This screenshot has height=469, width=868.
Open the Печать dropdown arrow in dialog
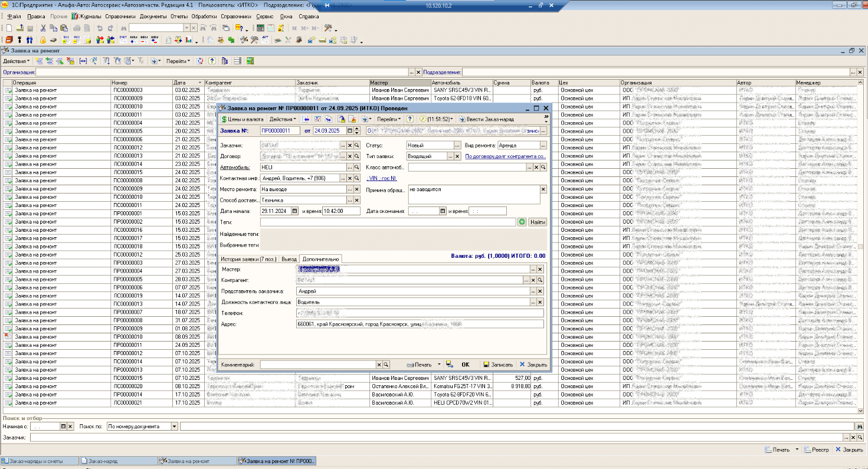pos(439,365)
